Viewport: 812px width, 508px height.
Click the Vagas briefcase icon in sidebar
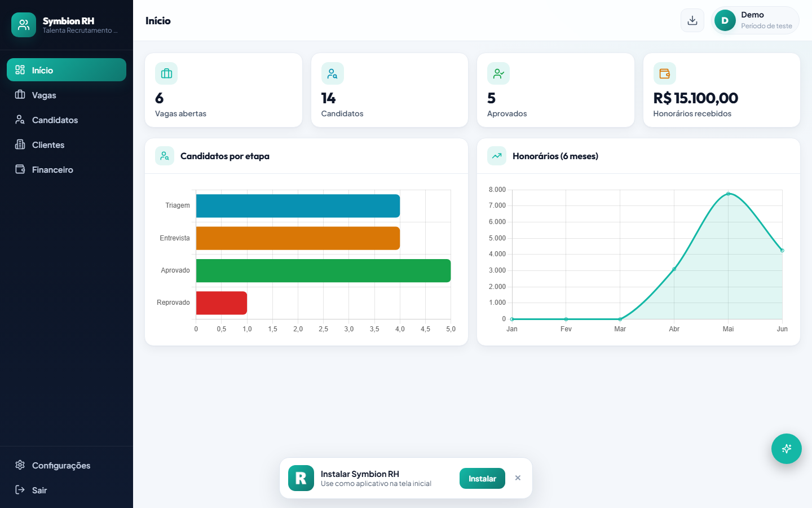click(x=20, y=95)
